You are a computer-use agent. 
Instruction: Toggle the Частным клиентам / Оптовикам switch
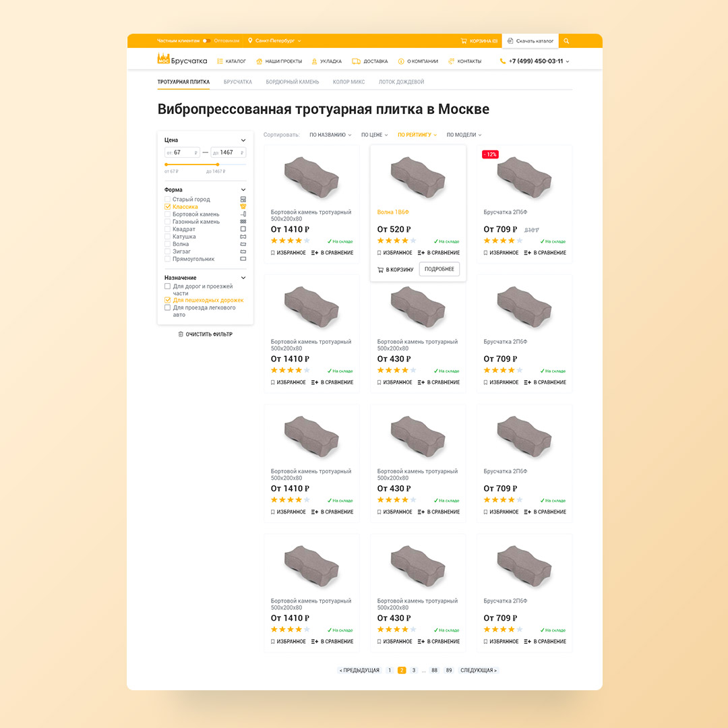tap(207, 41)
